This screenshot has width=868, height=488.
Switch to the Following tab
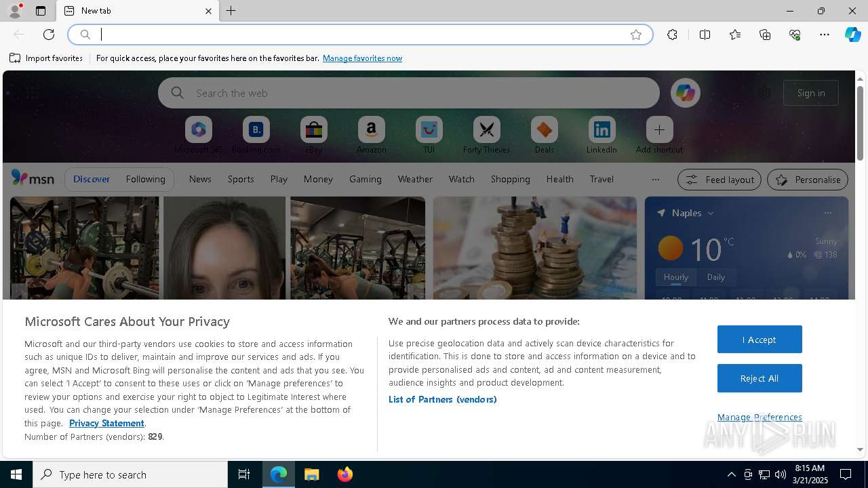coord(145,179)
